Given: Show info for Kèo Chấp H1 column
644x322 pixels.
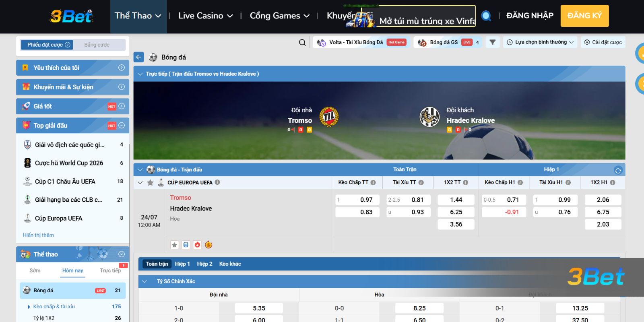Looking at the screenshot, I should 520,182.
